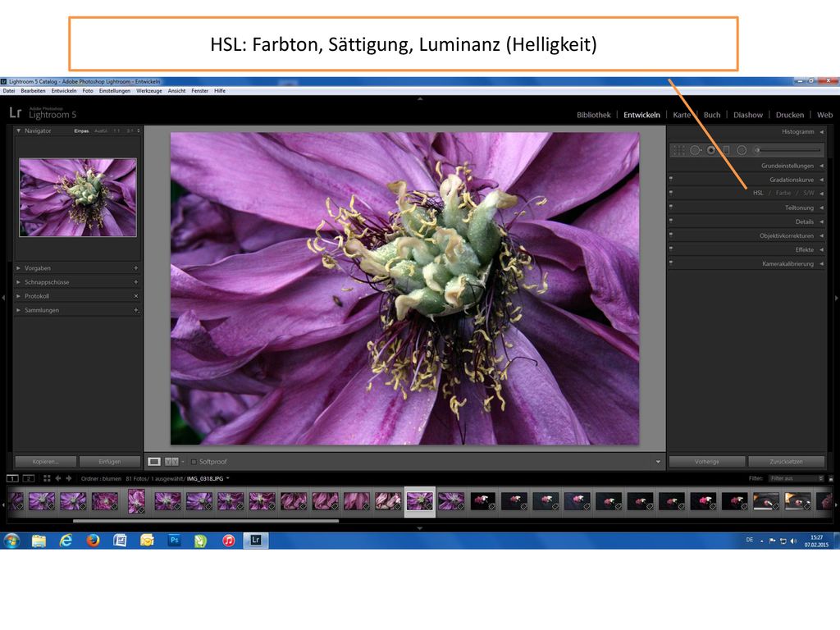The height and width of the screenshot is (630, 840).
Task: Switch to the Diashow module
Action: pos(748,115)
